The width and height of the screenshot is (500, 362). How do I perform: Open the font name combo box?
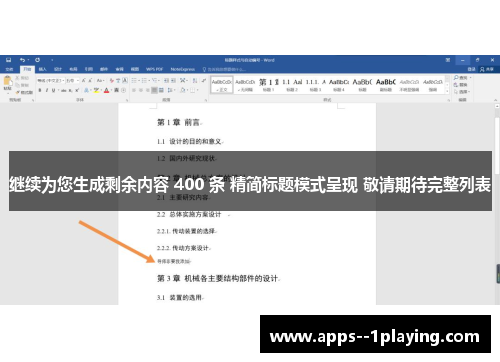click(x=51, y=81)
